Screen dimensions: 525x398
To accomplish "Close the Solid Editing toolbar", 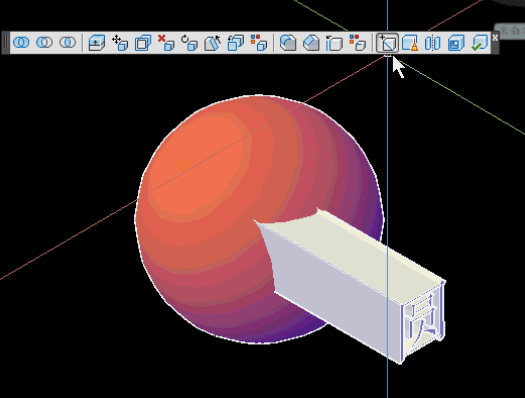I will coord(495,38).
